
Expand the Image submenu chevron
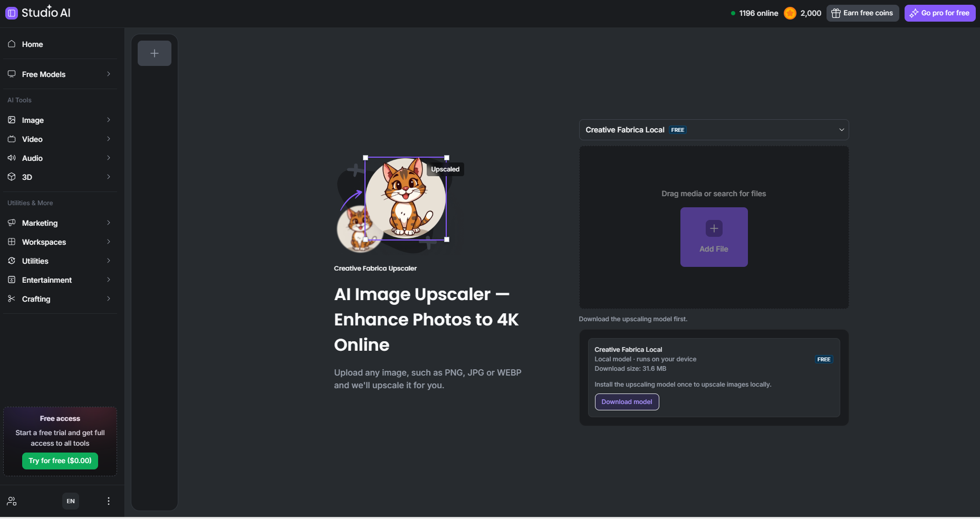[109, 120]
